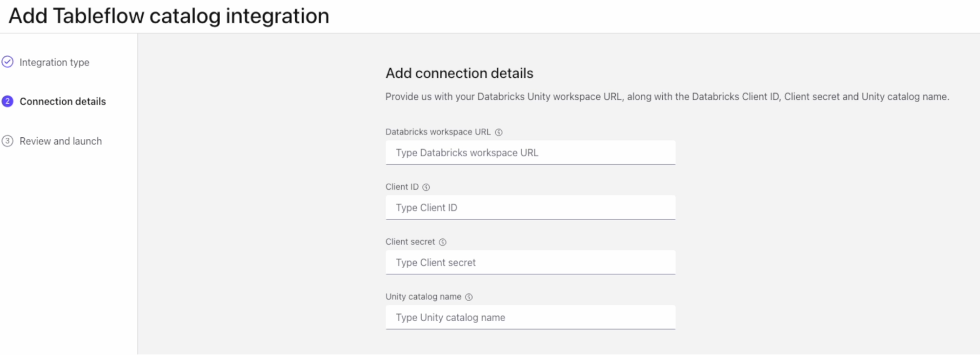Click step 3 circle icon for Review and launch

7,141
